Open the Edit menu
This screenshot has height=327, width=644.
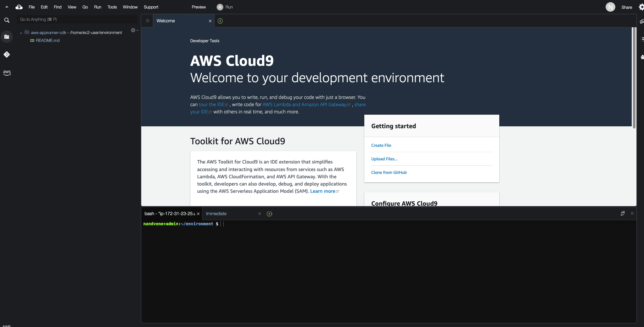tap(44, 7)
